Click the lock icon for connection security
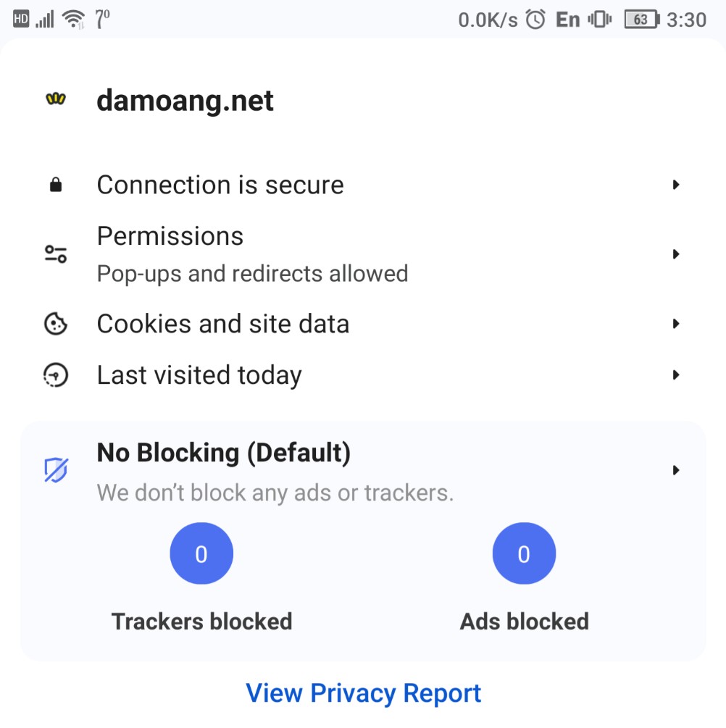This screenshot has height=728, width=726. 56,185
